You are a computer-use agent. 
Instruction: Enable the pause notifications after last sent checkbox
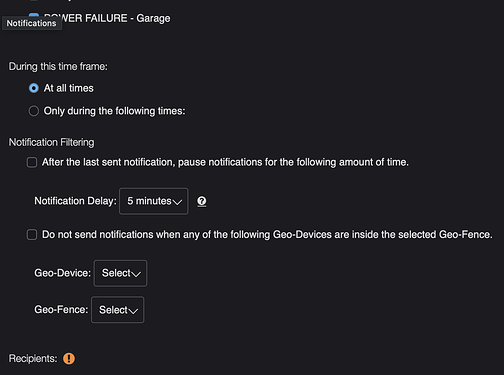(32, 162)
